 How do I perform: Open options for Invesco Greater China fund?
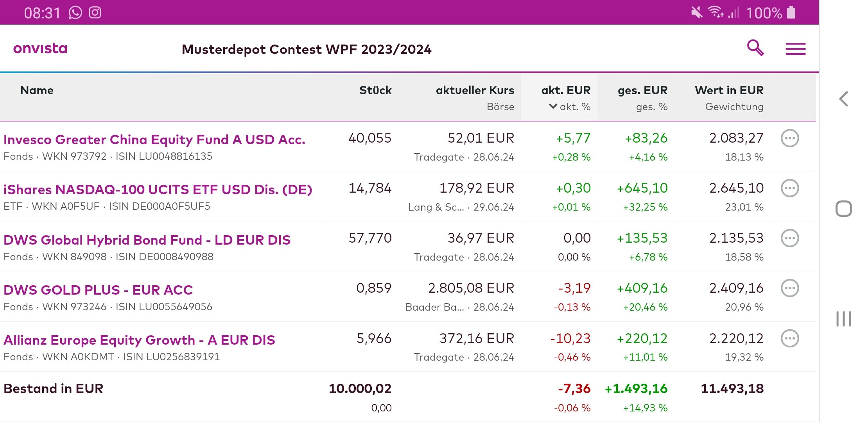tap(789, 138)
